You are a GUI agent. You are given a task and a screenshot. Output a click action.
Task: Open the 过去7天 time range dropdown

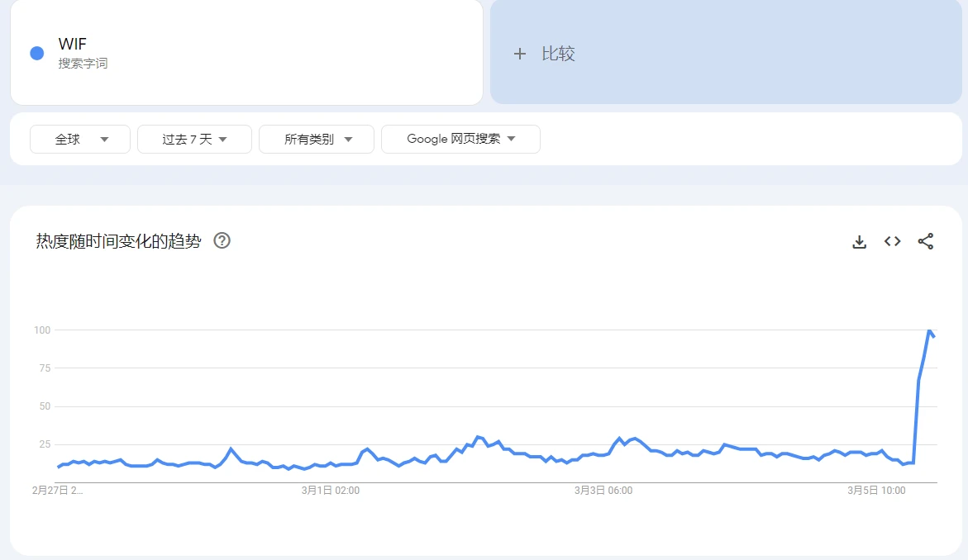pos(194,139)
